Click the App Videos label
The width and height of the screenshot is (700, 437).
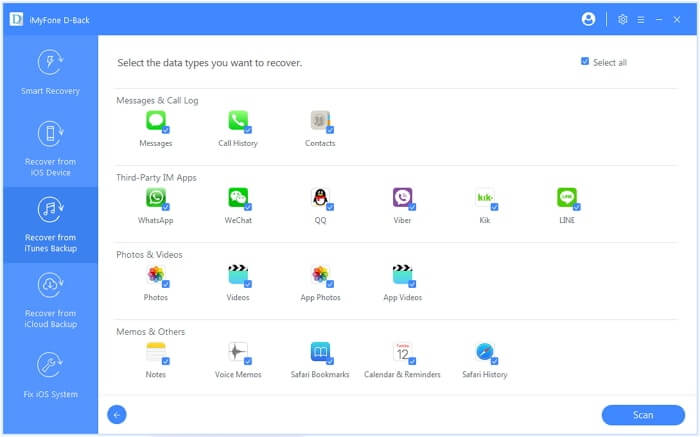(402, 297)
